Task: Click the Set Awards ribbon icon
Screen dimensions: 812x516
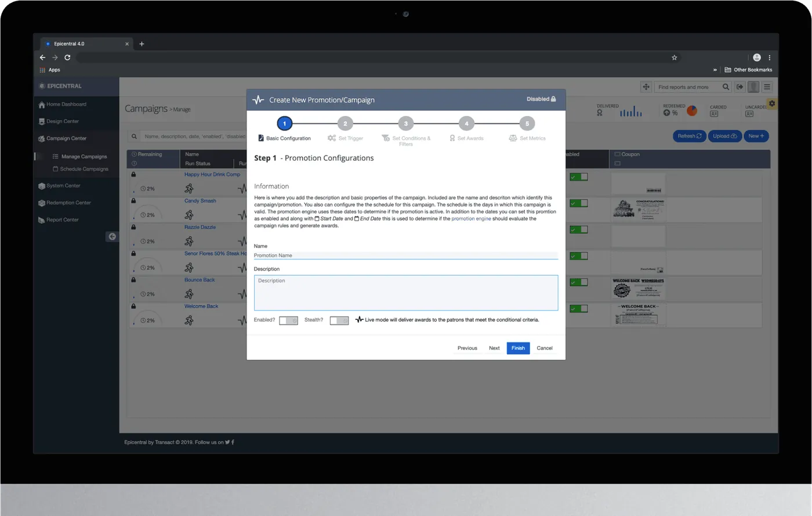Action: [452, 138]
